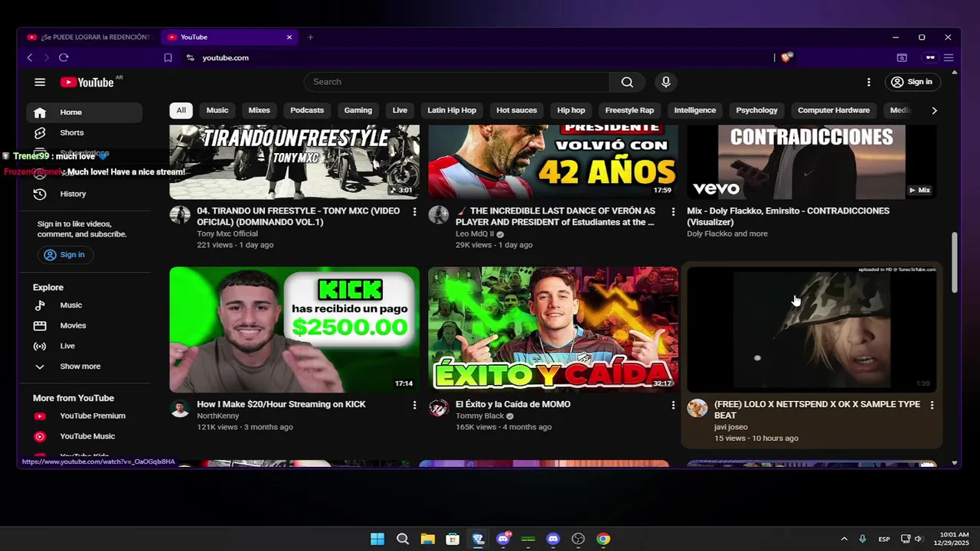Click Tommy Black channel avatar

click(439, 408)
